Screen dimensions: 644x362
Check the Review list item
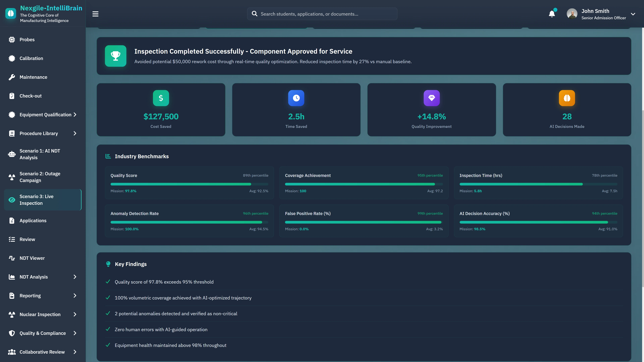point(28,239)
